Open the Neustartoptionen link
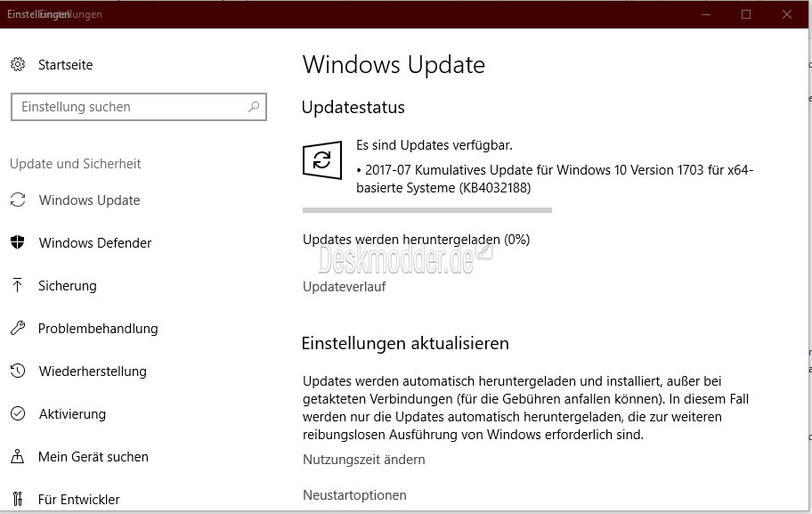Image resolution: width=812 pixels, height=514 pixels. 354,494
